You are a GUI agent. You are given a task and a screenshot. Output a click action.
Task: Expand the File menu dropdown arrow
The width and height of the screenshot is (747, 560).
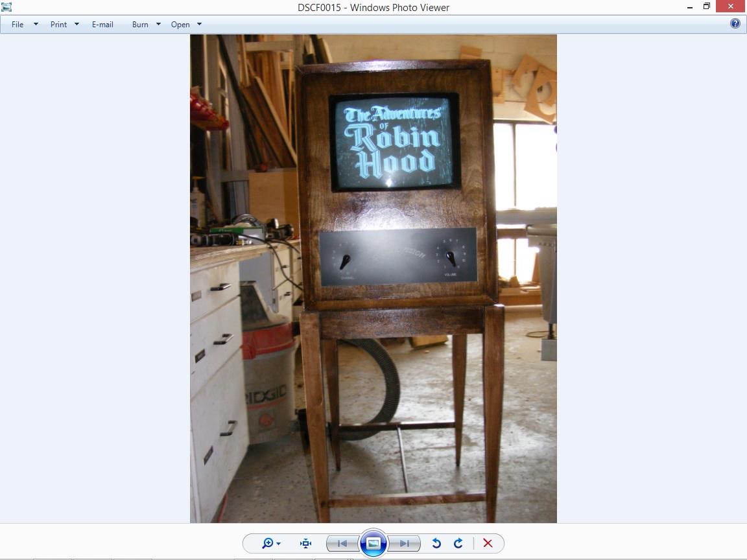point(36,24)
